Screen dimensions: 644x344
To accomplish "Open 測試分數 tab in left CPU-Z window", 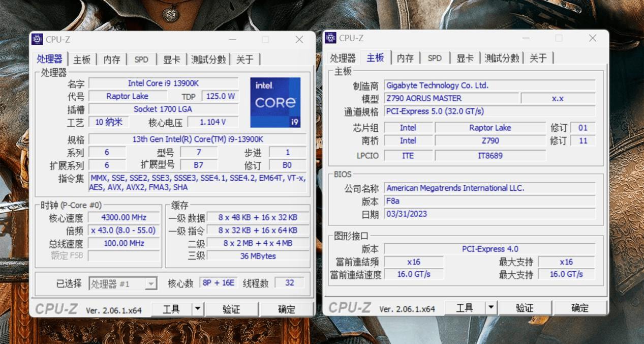I will coord(208,60).
